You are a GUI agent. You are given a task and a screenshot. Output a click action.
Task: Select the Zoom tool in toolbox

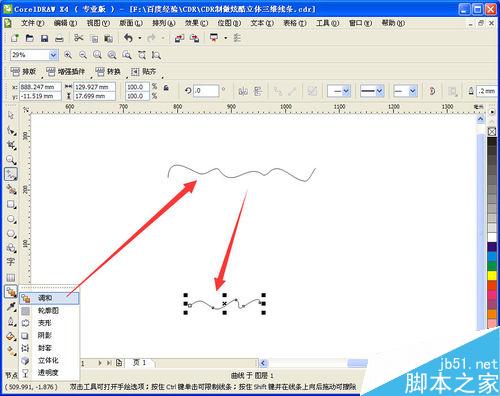[x=11, y=160]
